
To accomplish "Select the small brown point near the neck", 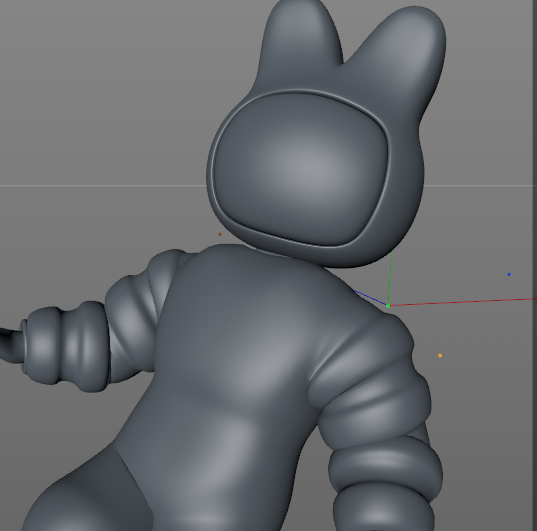I will click(x=220, y=234).
